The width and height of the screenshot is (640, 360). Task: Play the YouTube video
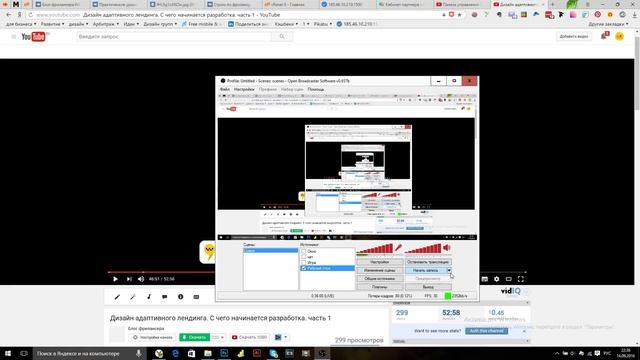pyautogui.click(x=115, y=279)
